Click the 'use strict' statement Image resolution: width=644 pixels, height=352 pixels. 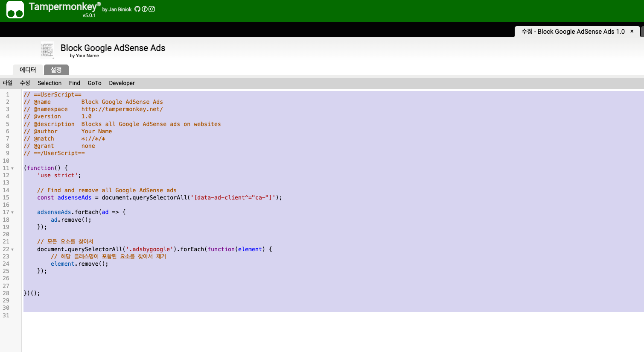click(x=59, y=175)
